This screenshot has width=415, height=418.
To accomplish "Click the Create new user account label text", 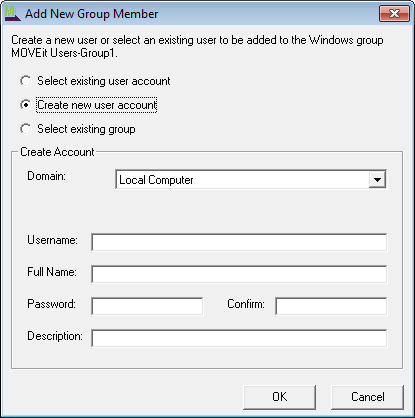I will coord(97,105).
